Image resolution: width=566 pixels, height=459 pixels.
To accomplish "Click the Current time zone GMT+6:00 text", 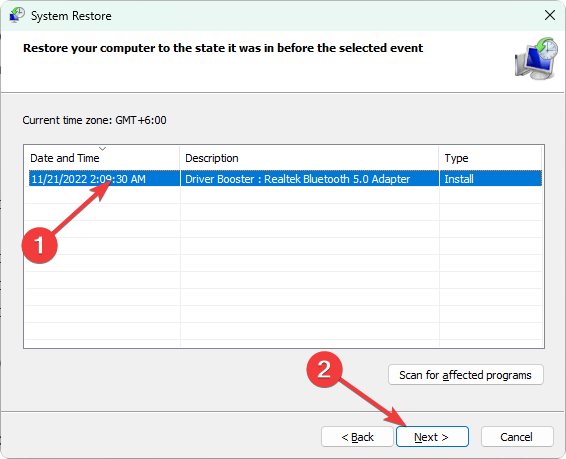I will click(x=95, y=120).
